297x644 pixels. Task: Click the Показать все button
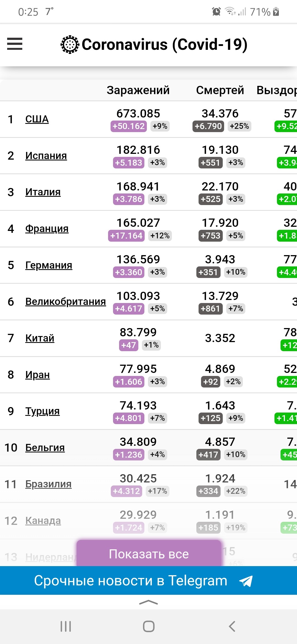[149, 554]
